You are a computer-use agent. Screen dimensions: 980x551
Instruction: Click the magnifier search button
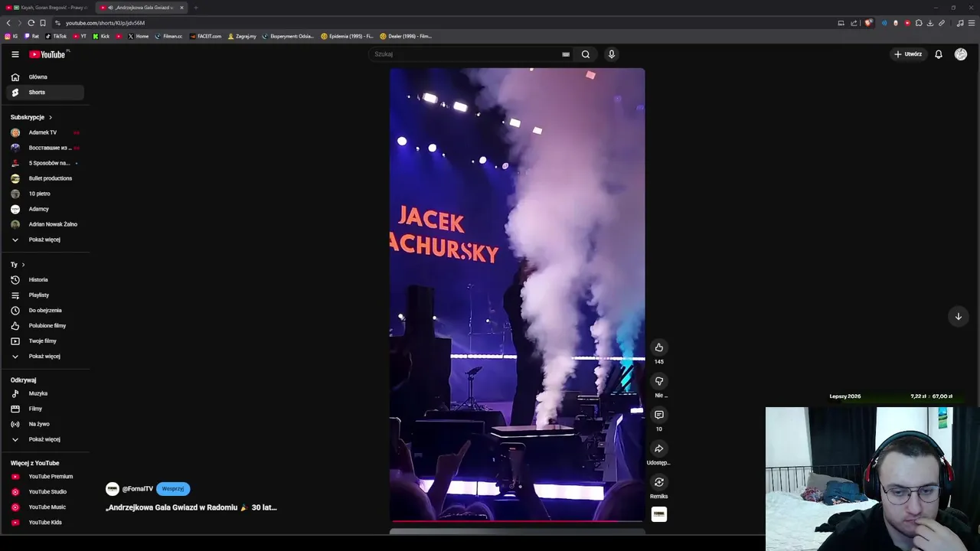pos(586,54)
